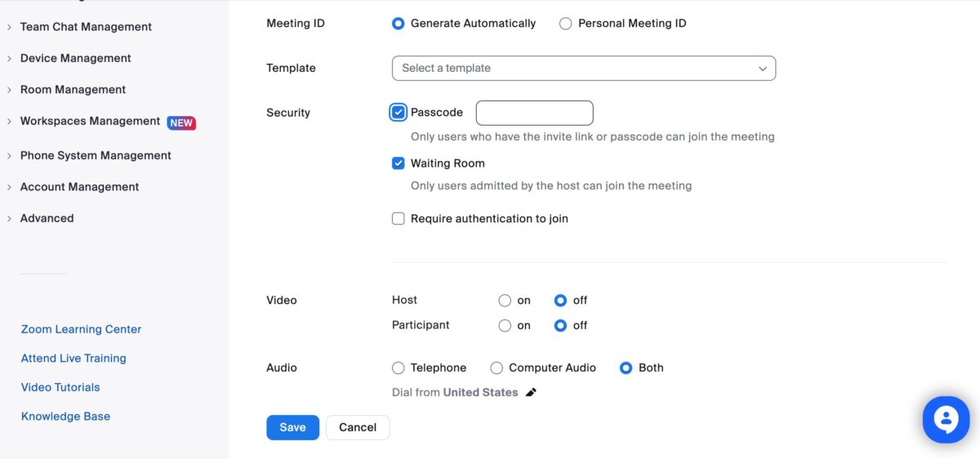
Task: Enable Require authentication to join
Action: 399,219
